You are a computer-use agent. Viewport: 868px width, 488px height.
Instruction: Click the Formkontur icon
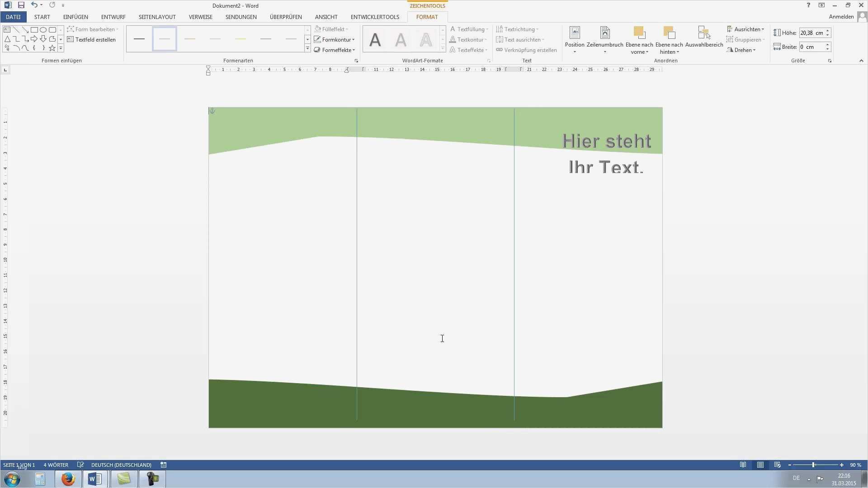click(318, 39)
